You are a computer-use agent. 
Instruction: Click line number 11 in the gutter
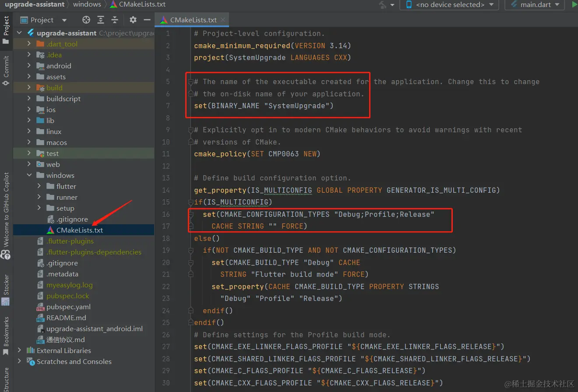[x=166, y=154]
